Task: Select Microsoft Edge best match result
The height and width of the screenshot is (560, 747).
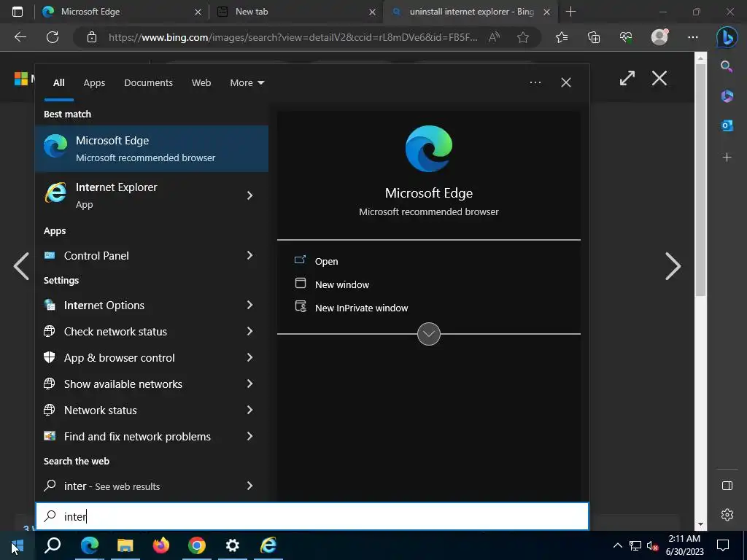Action: (x=152, y=149)
